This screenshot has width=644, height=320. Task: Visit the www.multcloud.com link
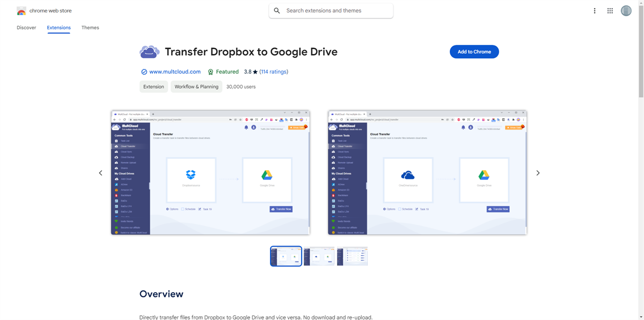point(175,72)
